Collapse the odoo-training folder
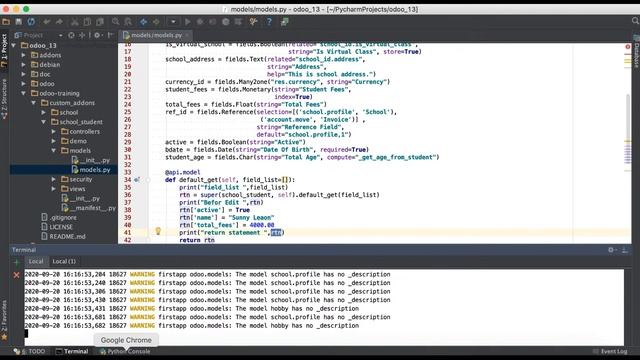The image size is (640, 360). pos(24,93)
